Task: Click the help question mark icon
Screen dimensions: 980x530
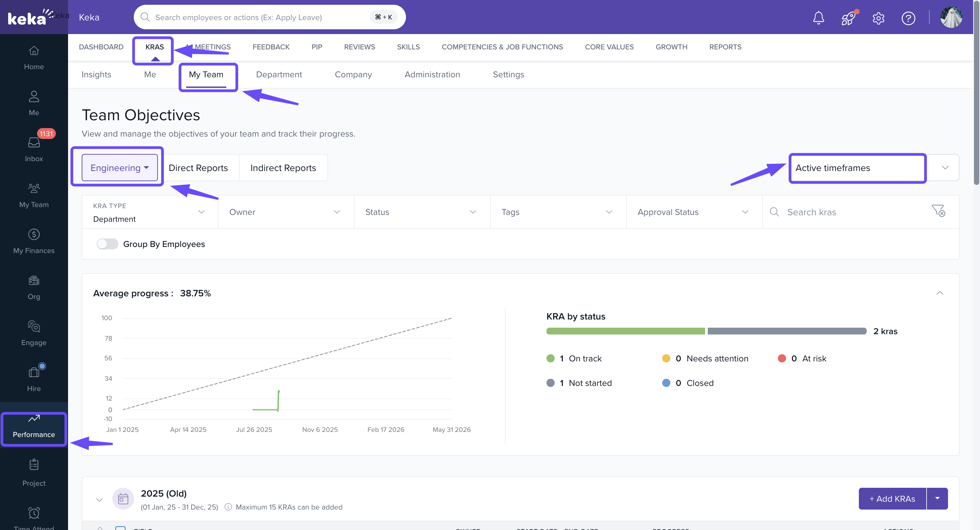Action: (908, 18)
